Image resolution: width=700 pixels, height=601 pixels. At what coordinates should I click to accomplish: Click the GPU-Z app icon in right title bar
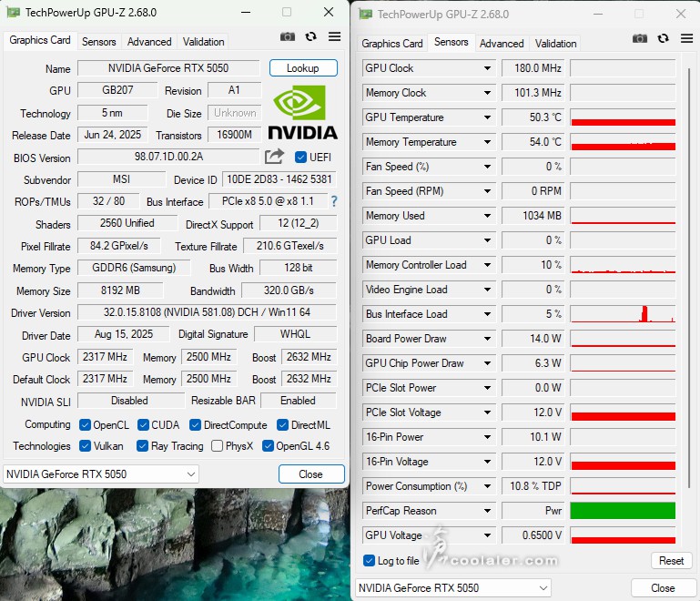point(366,15)
